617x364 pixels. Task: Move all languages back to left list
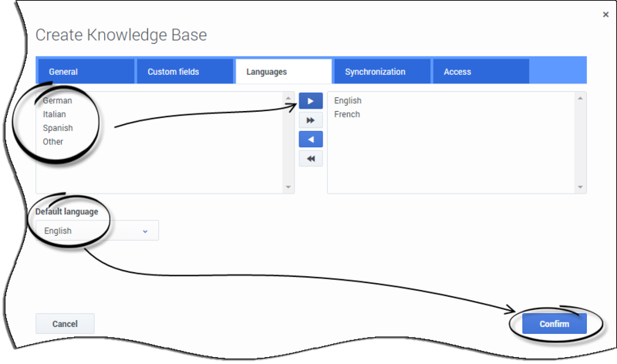tap(311, 159)
